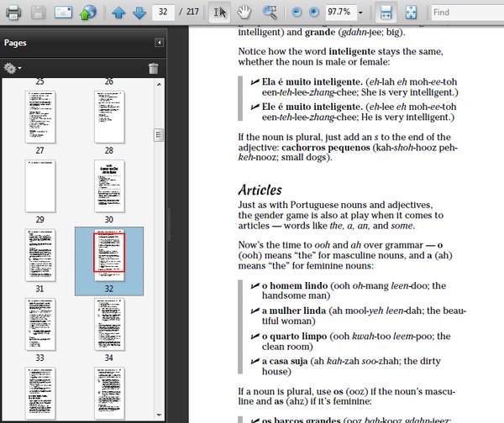Screen dimensions: 504x423
Task: Open the zoom percentage dropdown
Action: (x=360, y=13)
